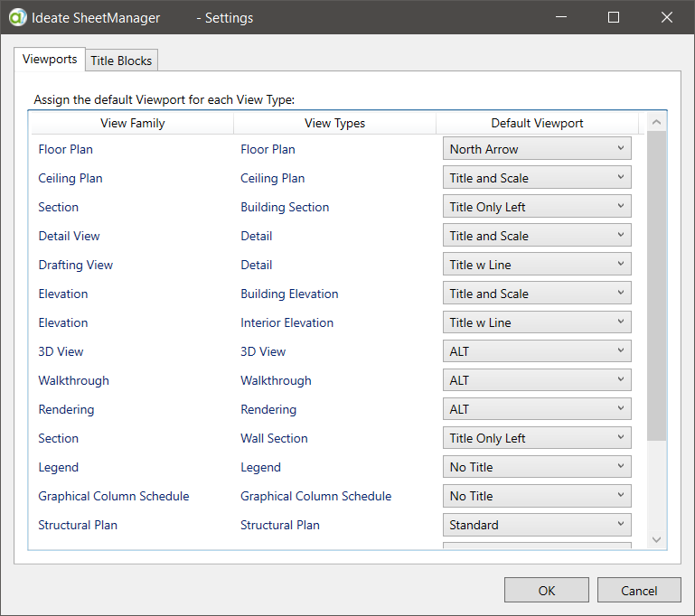The height and width of the screenshot is (616, 695).
Task: Open the 3D View viewport dropdown
Action: [x=537, y=351]
